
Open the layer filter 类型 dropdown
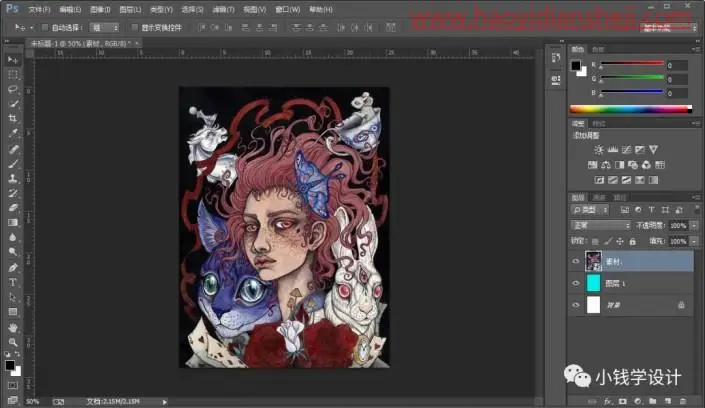pos(590,210)
